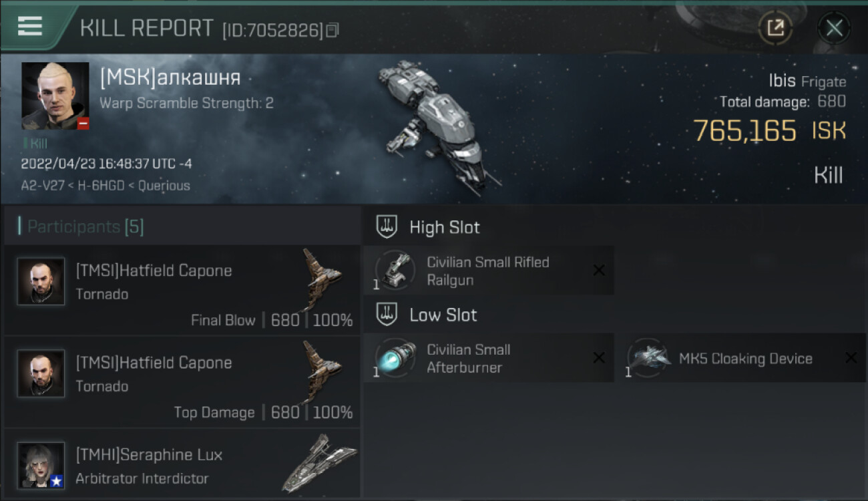Open the hamburger menu icon
The height and width of the screenshot is (501, 868).
(29, 25)
